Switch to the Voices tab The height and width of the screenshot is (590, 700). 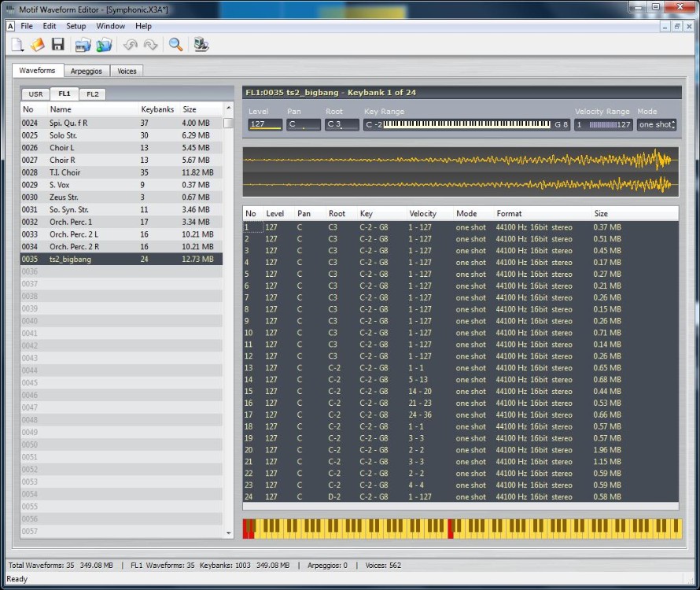(x=127, y=71)
